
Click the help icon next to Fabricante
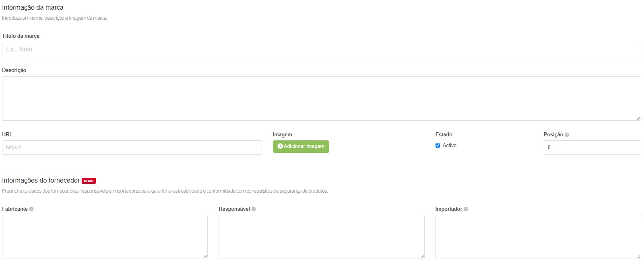[31, 209]
